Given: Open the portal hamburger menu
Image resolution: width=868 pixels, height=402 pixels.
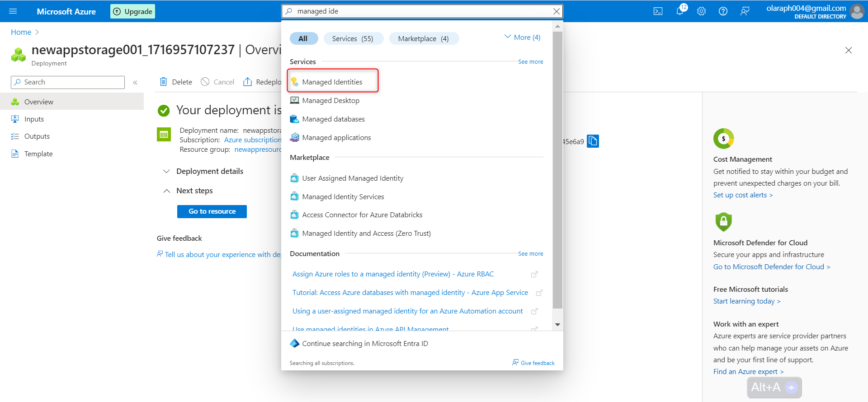Looking at the screenshot, I should coord(13,11).
